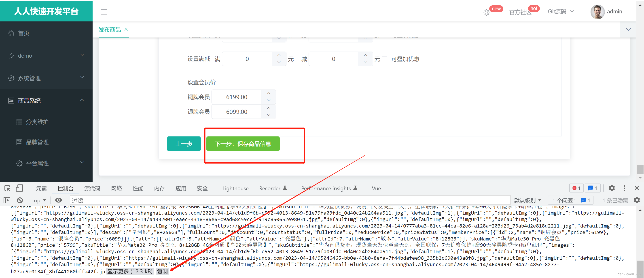Screen dimensions: 644x278
Task: Click the 上一步 button
Action: click(x=184, y=144)
